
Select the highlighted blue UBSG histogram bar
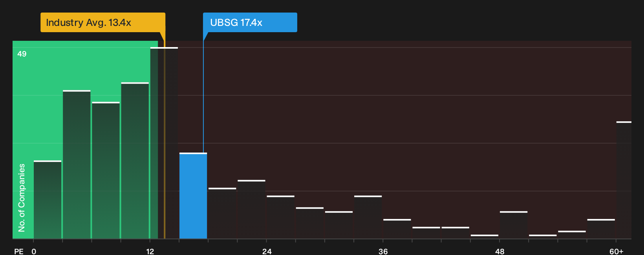(x=193, y=196)
